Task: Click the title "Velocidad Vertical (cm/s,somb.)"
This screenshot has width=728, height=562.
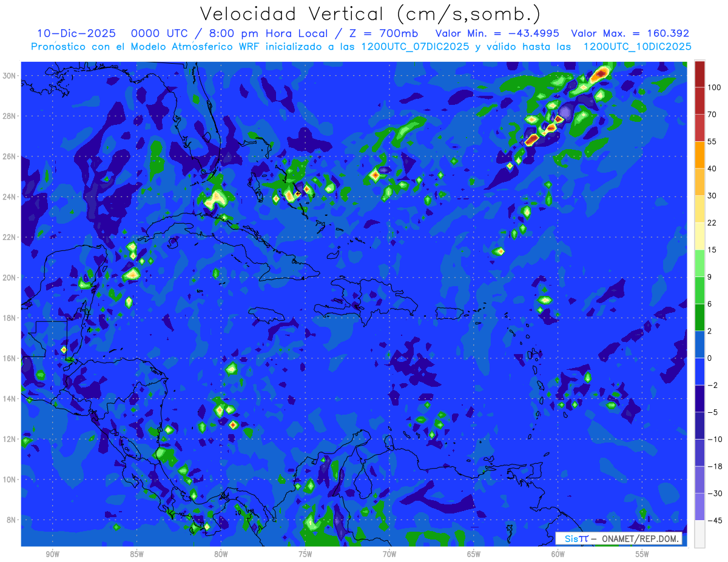Action: point(370,14)
